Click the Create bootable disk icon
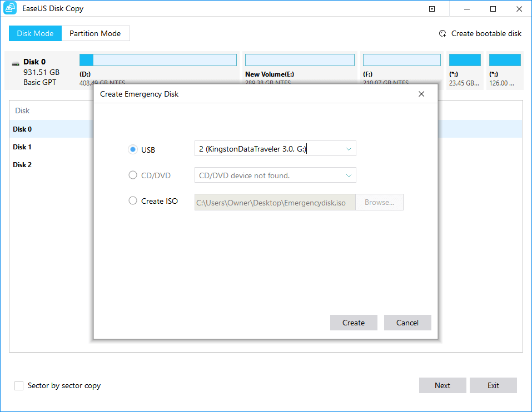The image size is (532, 412). tap(442, 34)
